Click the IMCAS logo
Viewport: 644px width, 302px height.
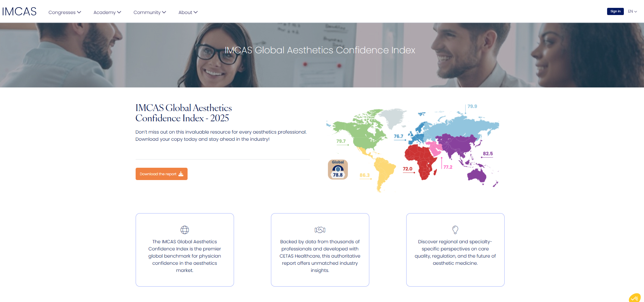pyautogui.click(x=19, y=12)
